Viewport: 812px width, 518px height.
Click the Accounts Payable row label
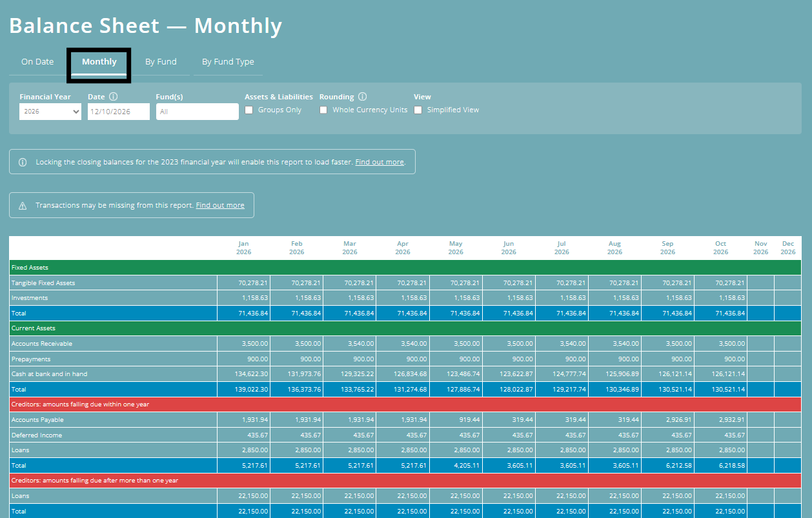coord(37,420)
